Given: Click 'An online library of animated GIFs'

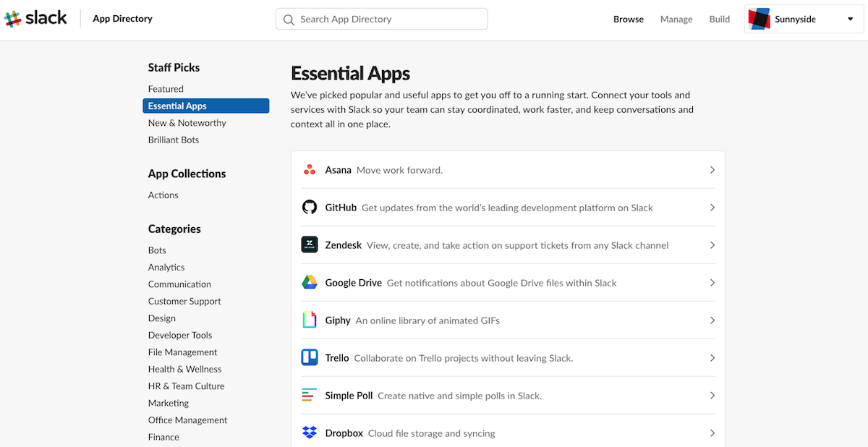Looking at the screenshot, I should [x=427, y=320].
